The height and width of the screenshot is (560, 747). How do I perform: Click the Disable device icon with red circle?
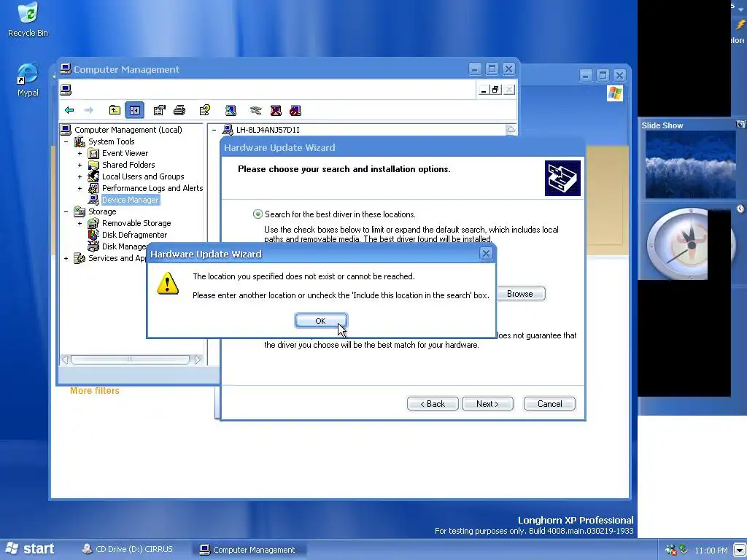pyautogui.click(x=295, y=111)
